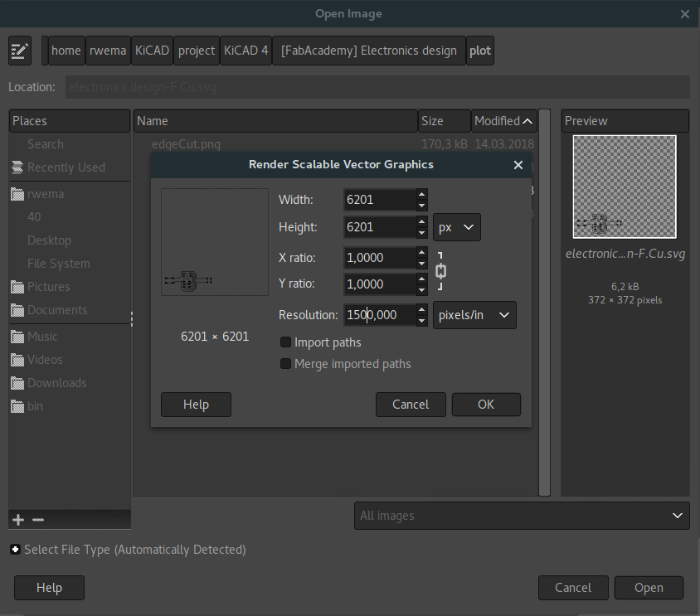Click the chain icon linking X and Y ratios
This screenshot has height=616, width=700.
(440, 270)
